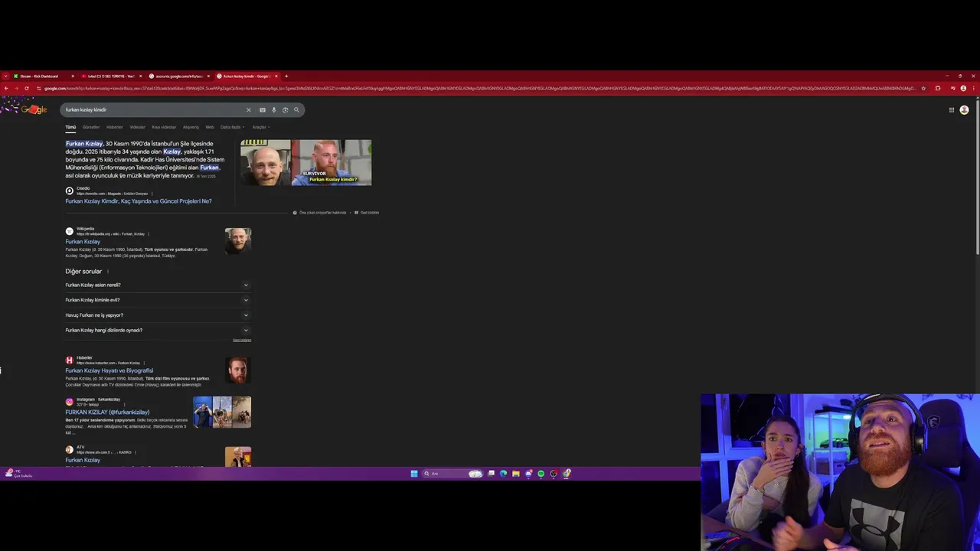Start voice search with microphone icon
Screen dimensions: 980x551
(x=274, y=109)
